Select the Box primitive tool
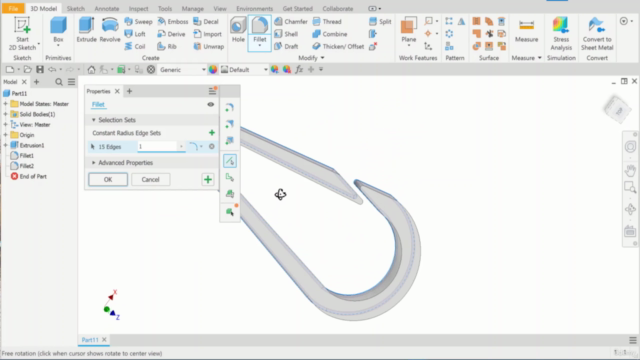This screenshot has height=360, width=640. point(58,31)
